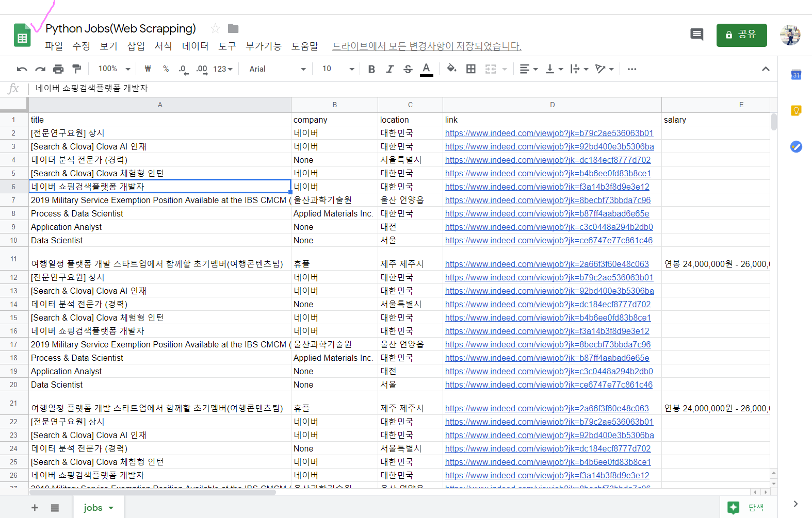Open the comments history icon

tap(696, 35)
